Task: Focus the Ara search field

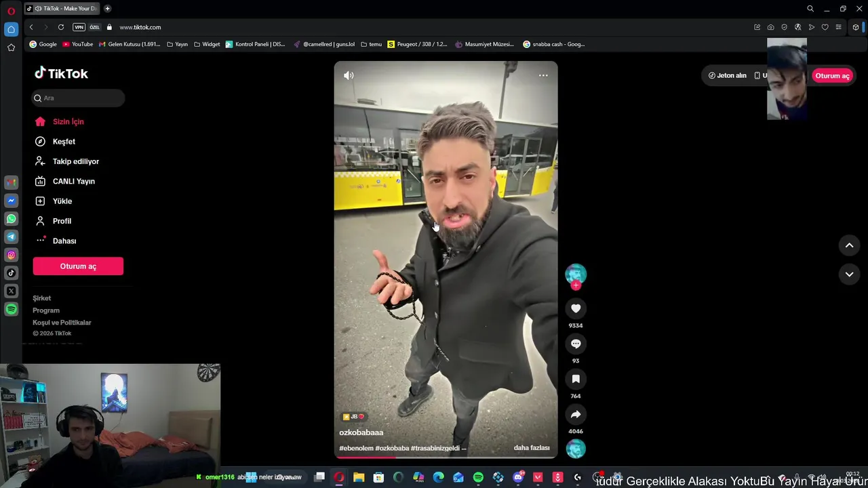Action: pyautogui.click(x=79, y=98)
